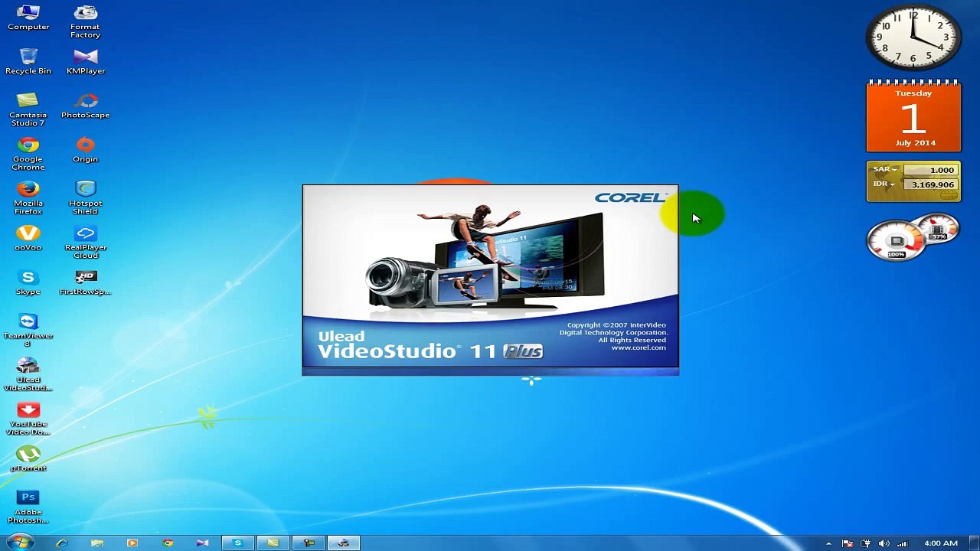Edit the 1.000 SAR amount field

point(930,170)
